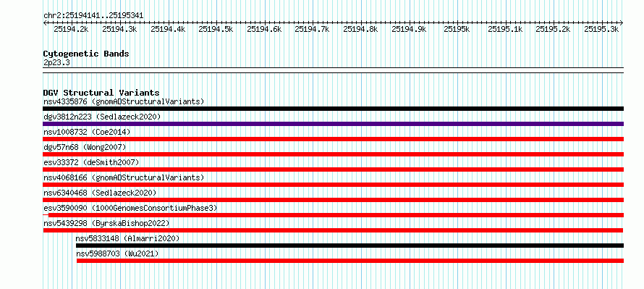The height and width of the screenshot is (289, 644).
Task: Open variant dgv3812n223 (Sedlazeck2020) label
Action: point(102,117)
